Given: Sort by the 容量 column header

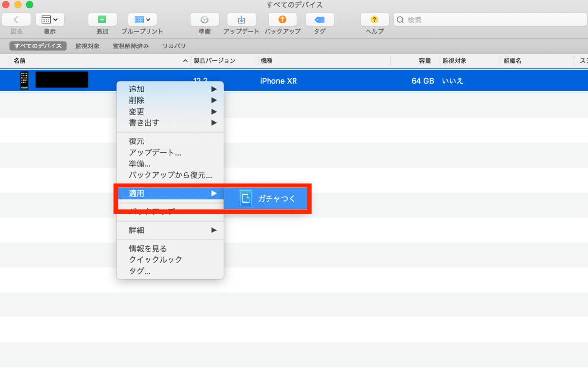Looking at the screenshot, I should click(415, 61).
